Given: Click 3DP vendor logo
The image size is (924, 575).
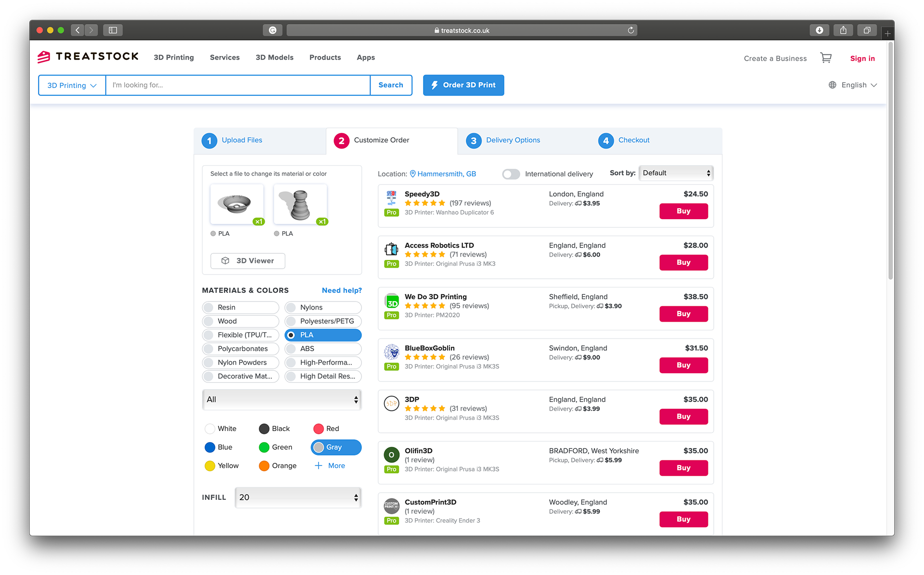Looking at the screenshot, I should [x=392, y=403].
